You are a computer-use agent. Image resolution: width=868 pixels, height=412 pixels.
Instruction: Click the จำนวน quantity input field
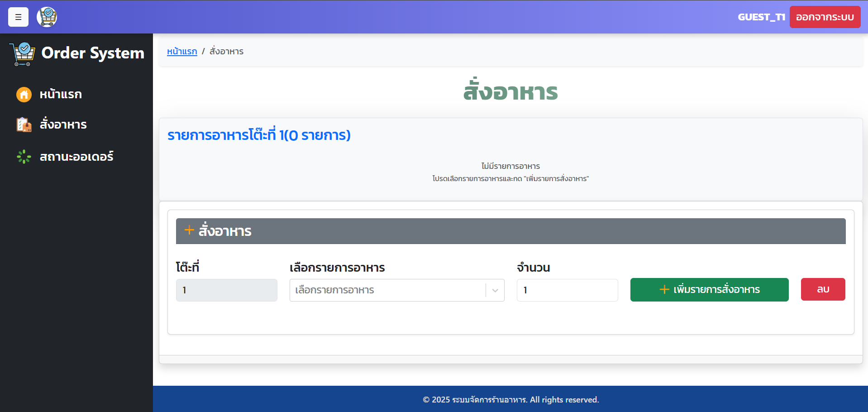coord(567,290)
